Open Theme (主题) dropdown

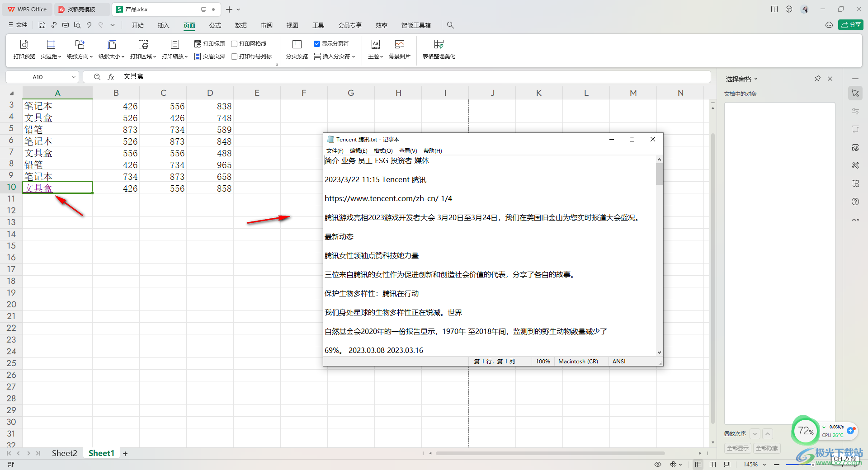(375, 49)
